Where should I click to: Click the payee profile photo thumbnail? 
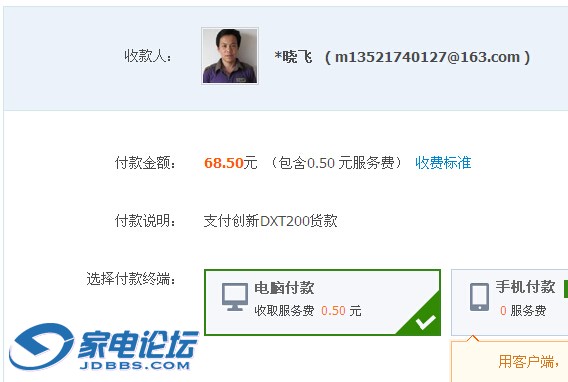[x=230, y=56]
